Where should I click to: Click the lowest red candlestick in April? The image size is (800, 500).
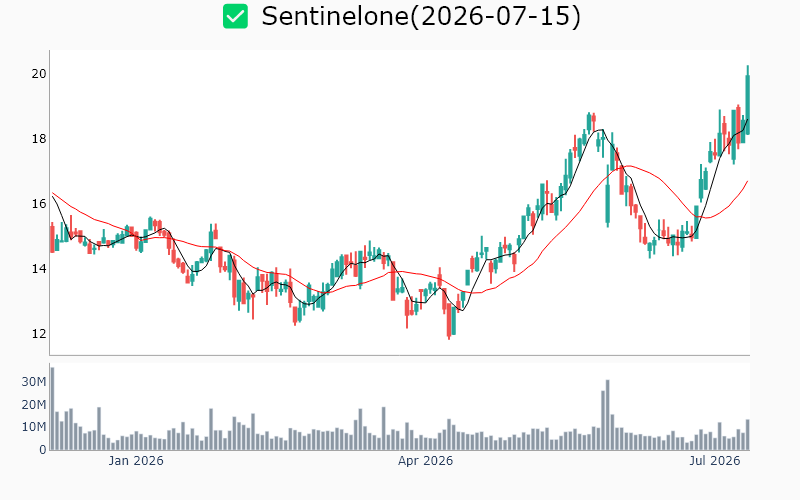coord(449,322)
